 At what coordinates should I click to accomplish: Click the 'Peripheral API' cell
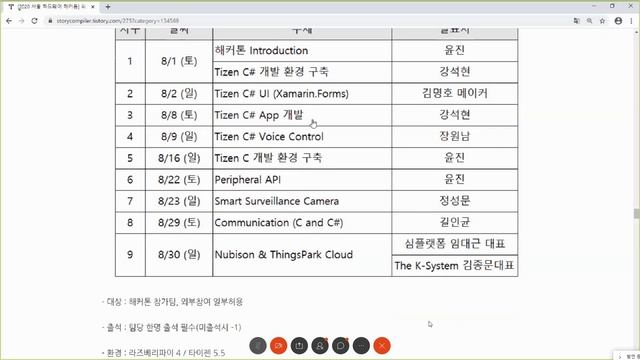pos(302,180)
